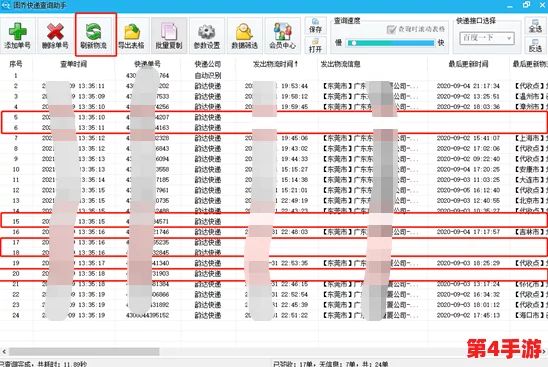Select update time 2020-09-02 09:22:40
Screen dimensions: 548x367
tap(468, 159)
